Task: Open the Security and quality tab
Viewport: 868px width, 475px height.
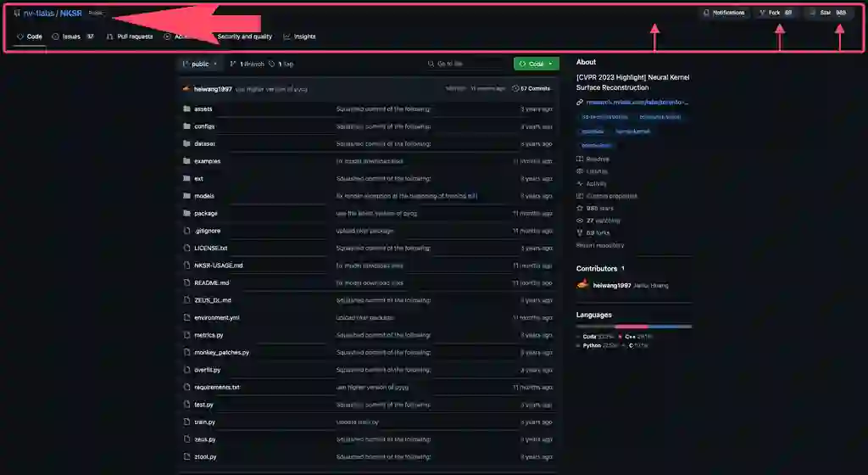Action: [x=245, y=36]
